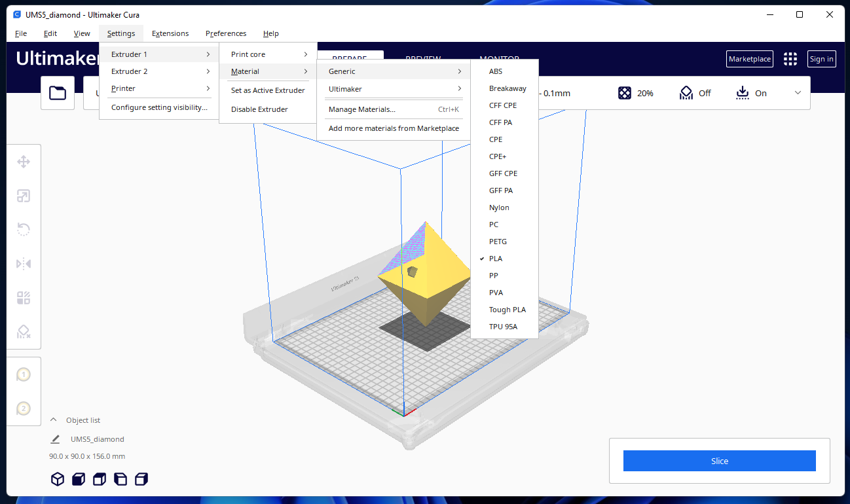The image size is (850, 504).
Task: Click the Cura app icon in title bar
Action: pyautogui.click(x=17, y=14)
